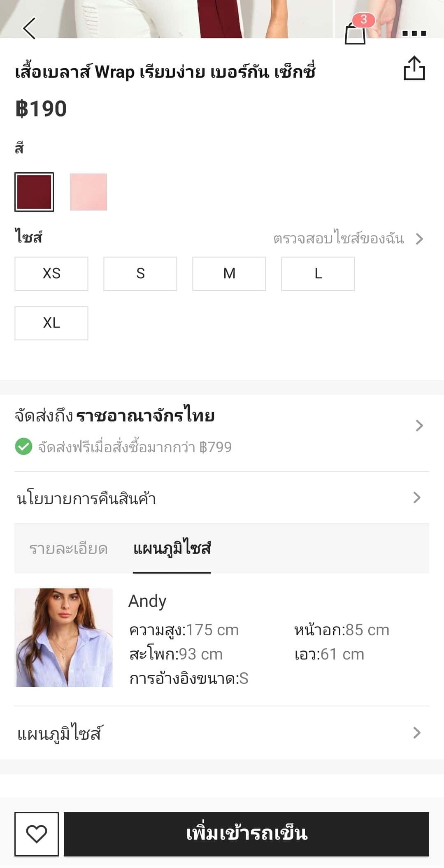Tap the green free shipping checkmark icon
Image resolution: width=444 pixels, height=868 pixels.
pyautogui.click(x=23, y=447)
